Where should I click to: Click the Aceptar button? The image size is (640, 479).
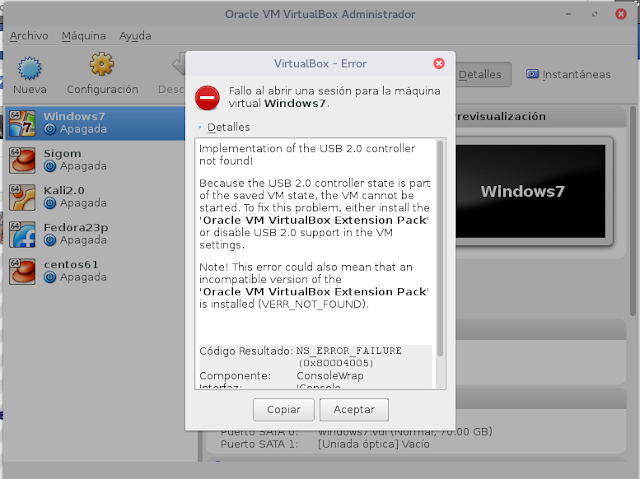coord(354,410)
